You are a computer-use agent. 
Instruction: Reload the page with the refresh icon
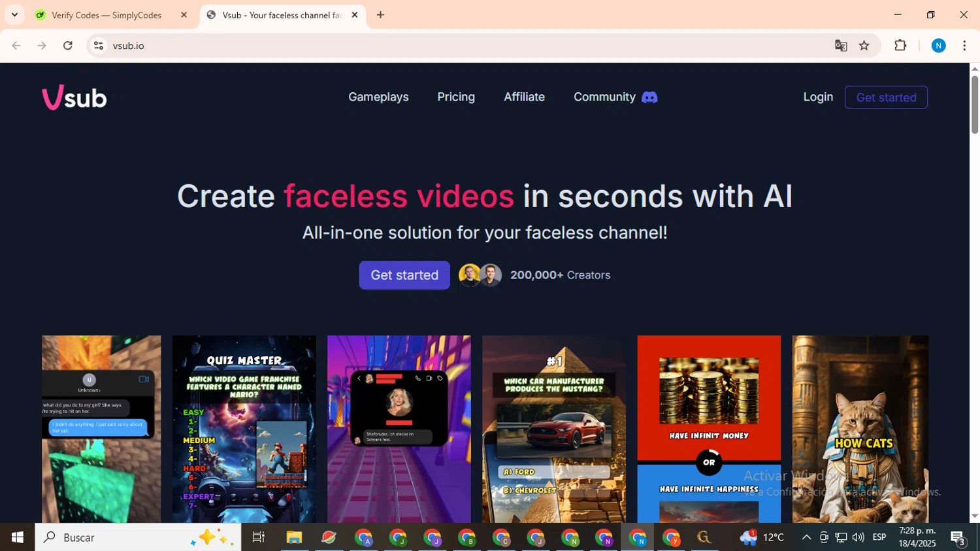(x=68, y=46)
